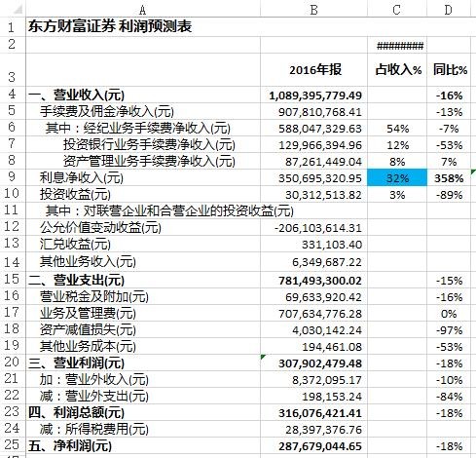Viewport: 476px width, 458px height.
Task: Select the 投资银行业务手续费净收入(元) cell
Action: pos(143,145)
